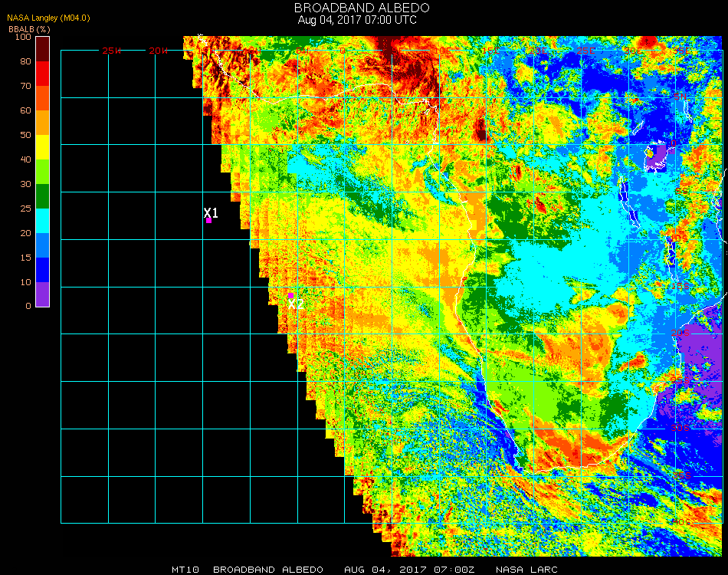Pick the bright red 70–80% legend swatch
The image size is (728, 575).
(x=43, y=73)
